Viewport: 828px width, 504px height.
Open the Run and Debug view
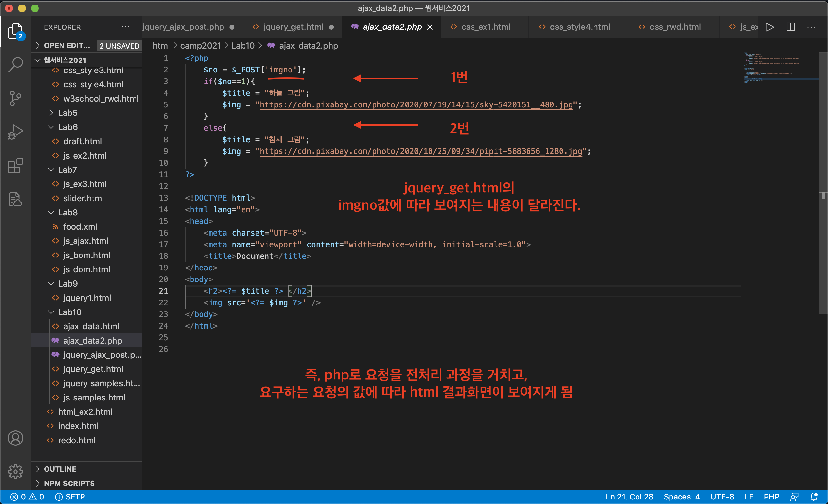16,132
